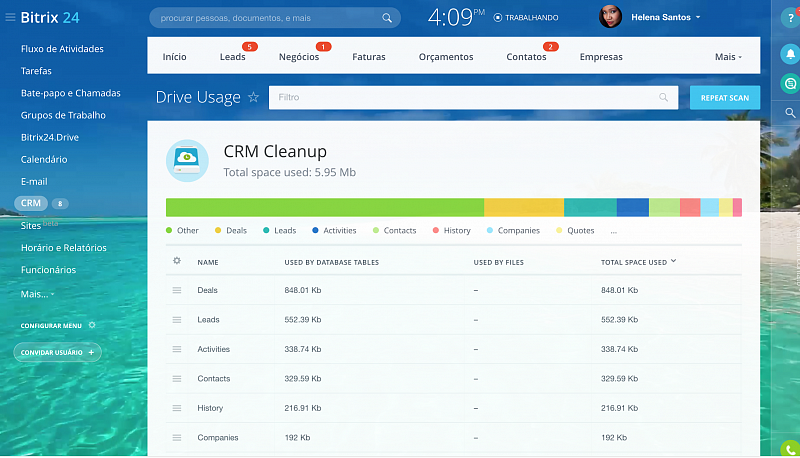Click the green Other segment of usage bar
The height and width of the screenshot is (458, 800).
[325, 208]
